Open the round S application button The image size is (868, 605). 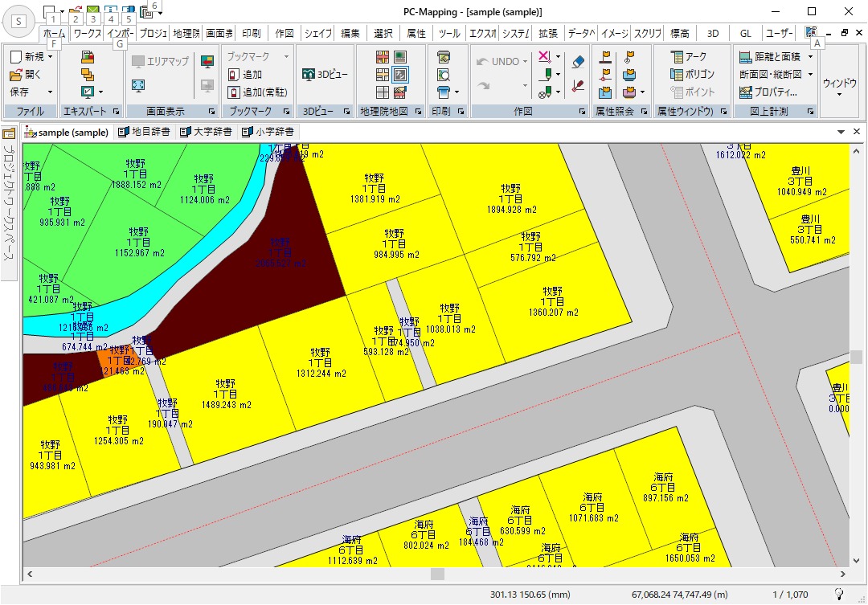coord(18,22)
